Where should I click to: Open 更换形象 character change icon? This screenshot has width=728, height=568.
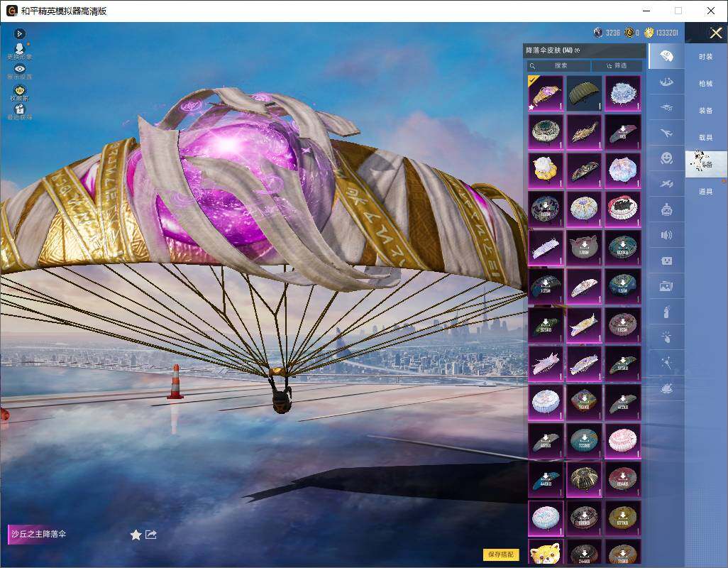click(x=19, y=52)
